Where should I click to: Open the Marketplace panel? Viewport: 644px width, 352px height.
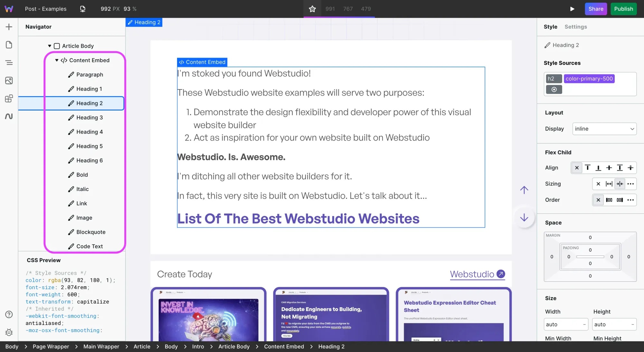[x=9, y=99]
